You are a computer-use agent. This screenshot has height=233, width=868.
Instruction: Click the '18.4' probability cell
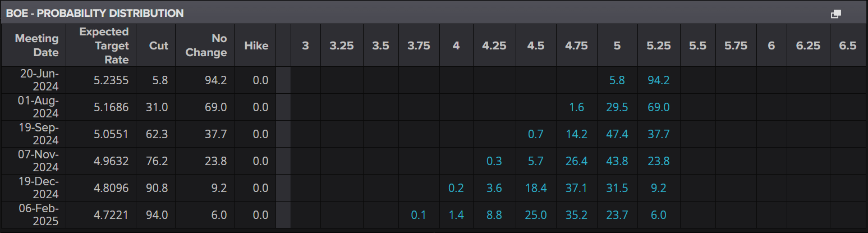536,188
